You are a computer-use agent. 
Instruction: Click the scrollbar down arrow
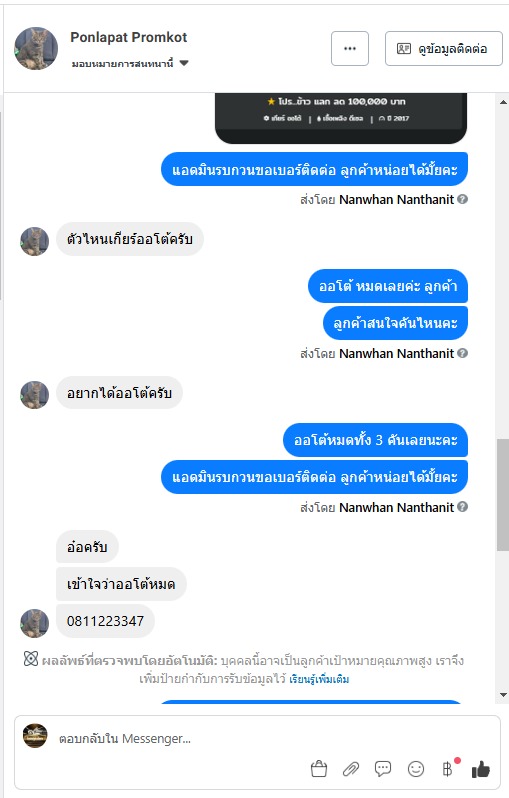click(503, 695)
